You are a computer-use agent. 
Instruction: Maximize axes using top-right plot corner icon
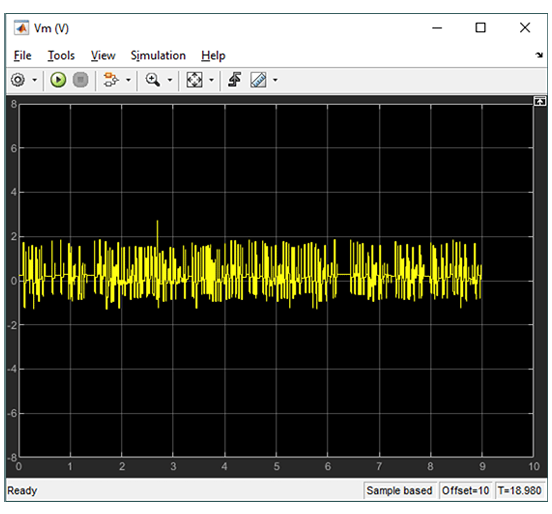539,101
